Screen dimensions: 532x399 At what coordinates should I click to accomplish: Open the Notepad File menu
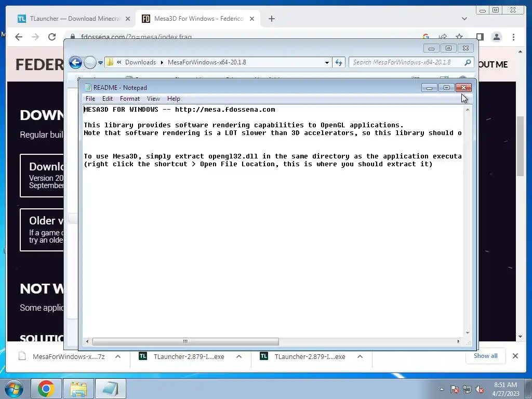[90, 99]
